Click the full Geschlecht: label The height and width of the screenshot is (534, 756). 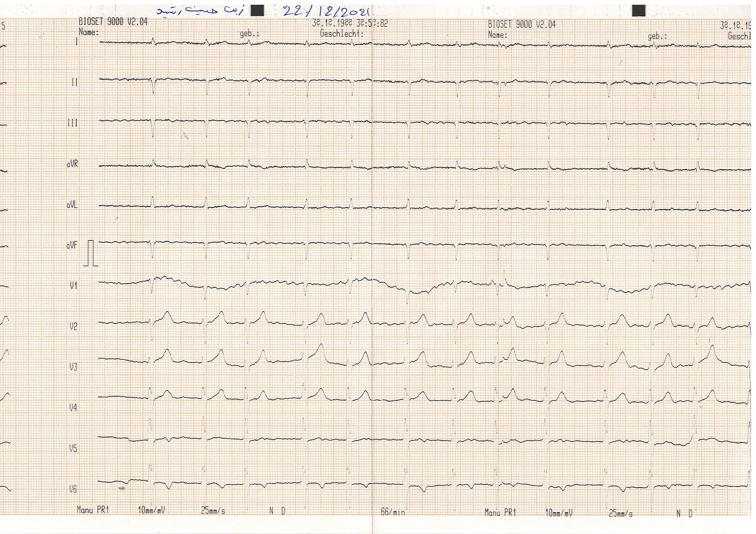342,34
